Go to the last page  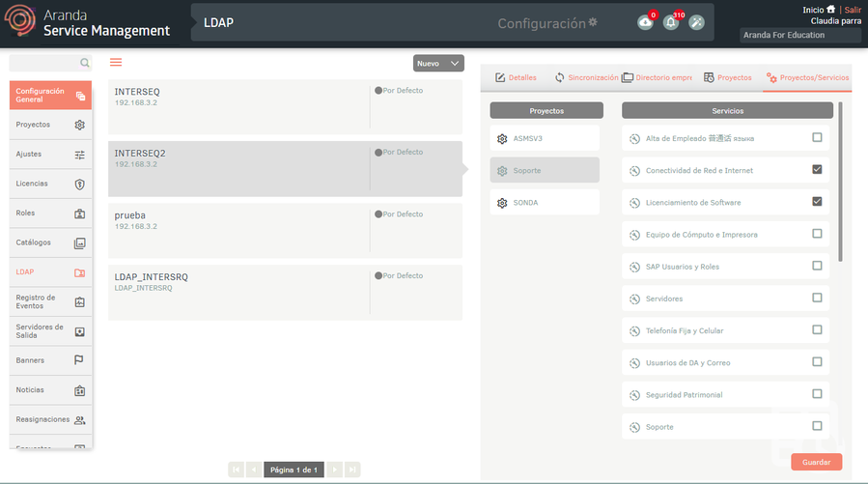(352, 470)
